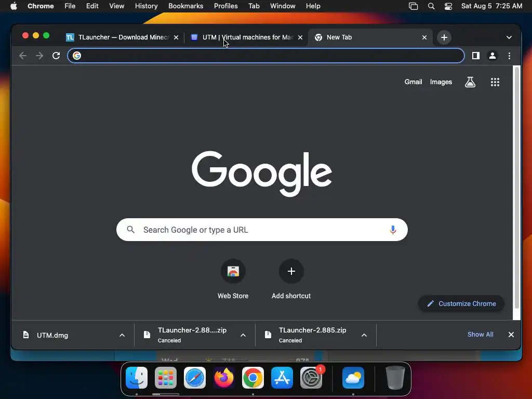
Task: Focus the address bar
Action: click(x=266, y=56)
